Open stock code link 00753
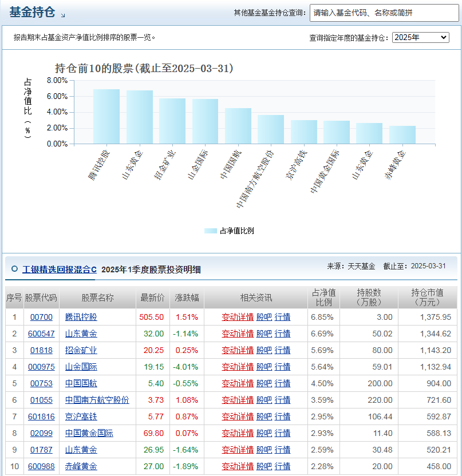462x476 pixels. [41, 383]
